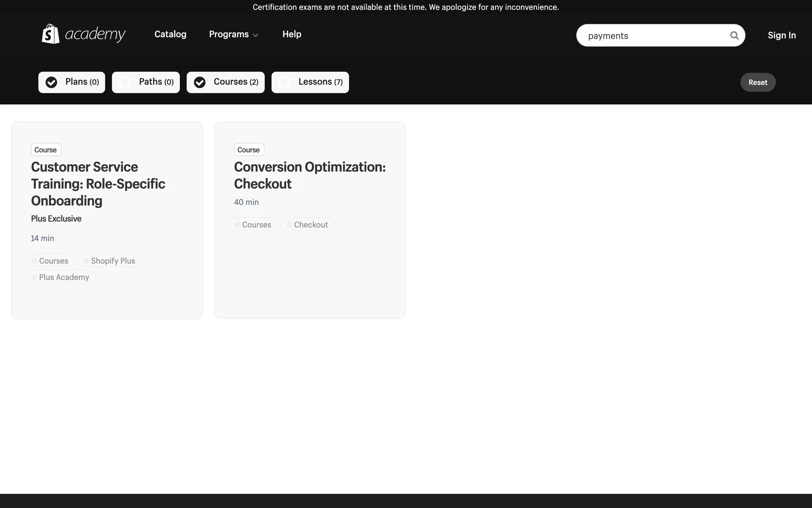Click the search magnifier icon
This screenshot has height=508, width=812.
pos(734,36)
